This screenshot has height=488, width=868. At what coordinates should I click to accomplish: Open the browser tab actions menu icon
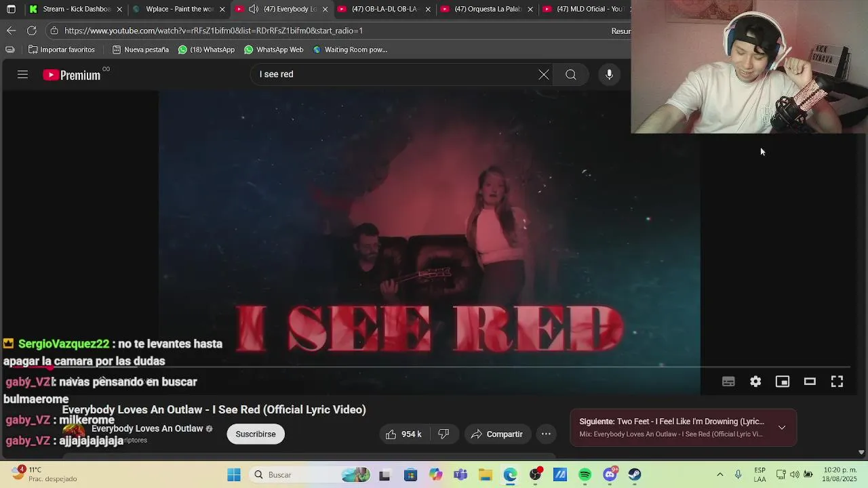(x=11, y=9)
